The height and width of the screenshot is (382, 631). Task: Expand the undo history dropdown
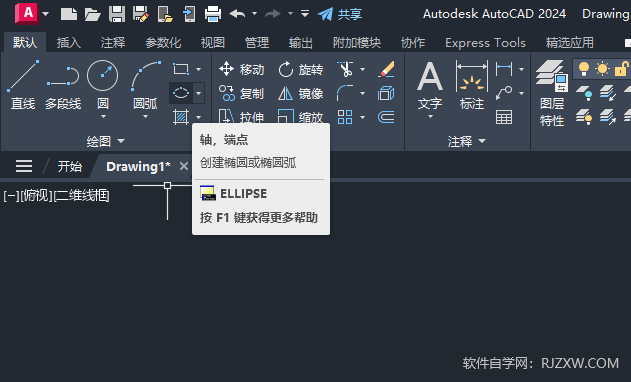tap(254, 14)
